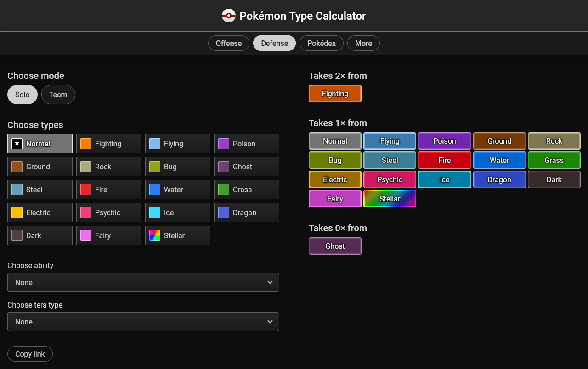
Task: Go to the Pokédex tab
Action: tap(322, 43)
